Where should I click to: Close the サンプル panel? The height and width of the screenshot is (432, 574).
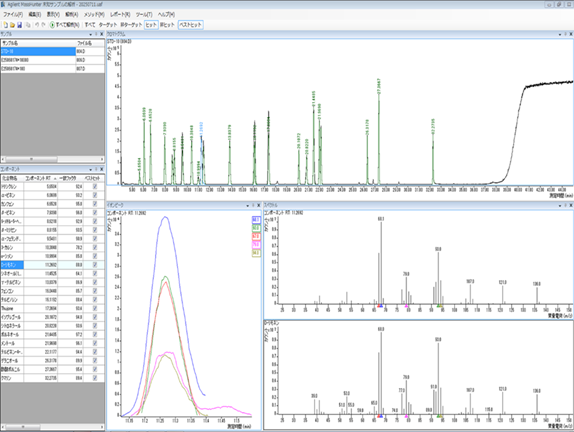pos(101,34)
